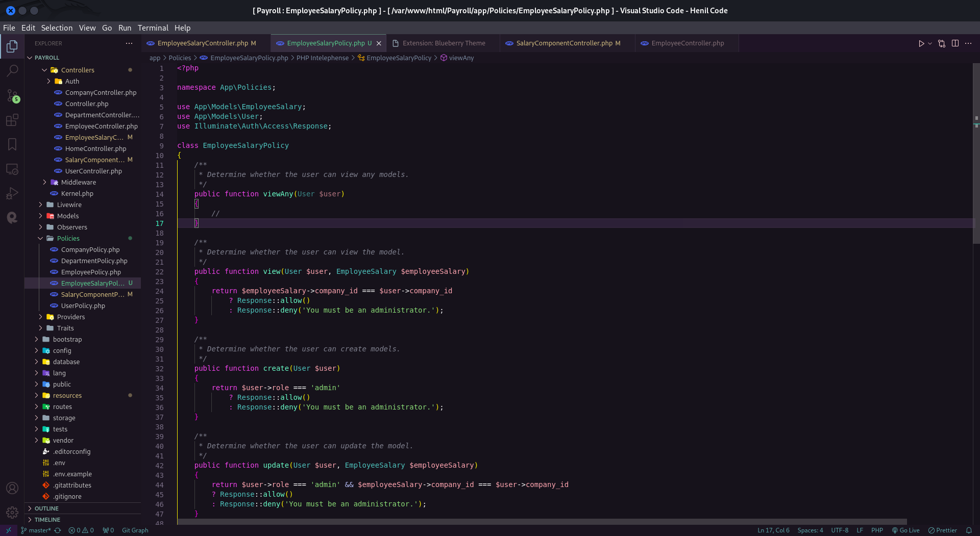Image resolution: width=980 pixels, height=536 pixels.
Task: Click LF end of line selector
Action: click(860, 530)
